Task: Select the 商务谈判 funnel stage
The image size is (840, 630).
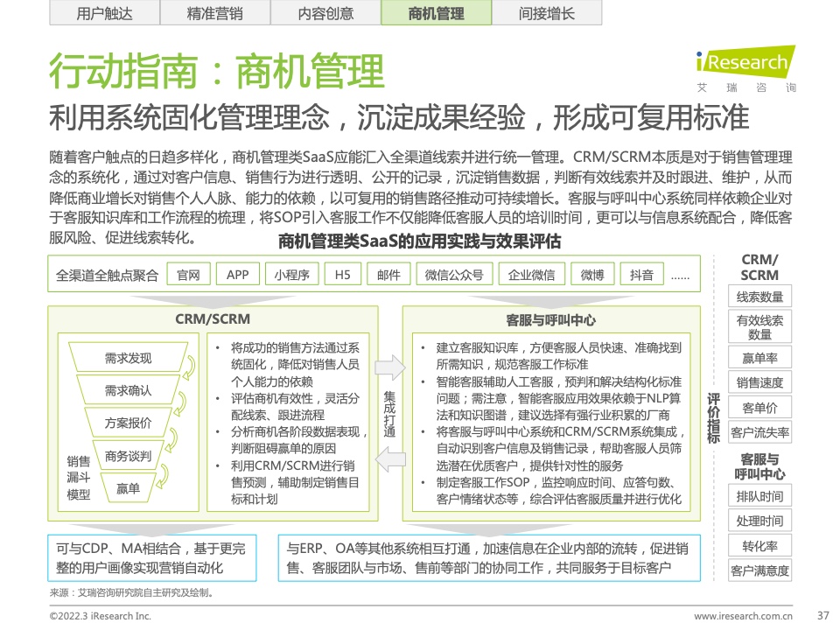Action: 128,456
